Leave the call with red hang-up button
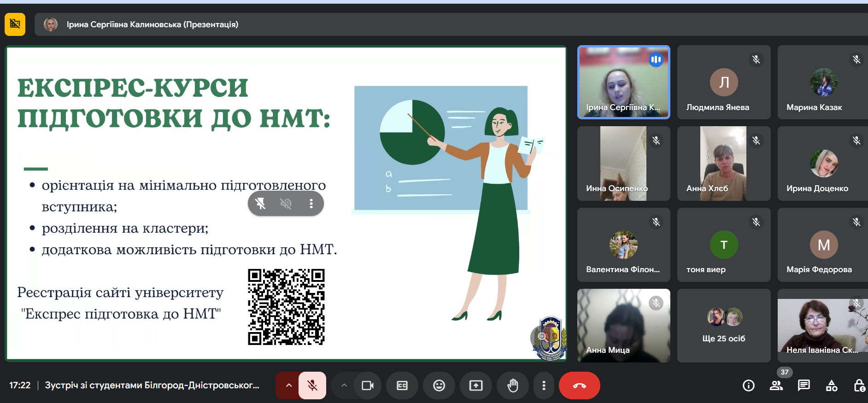 [x=580, y=385]
